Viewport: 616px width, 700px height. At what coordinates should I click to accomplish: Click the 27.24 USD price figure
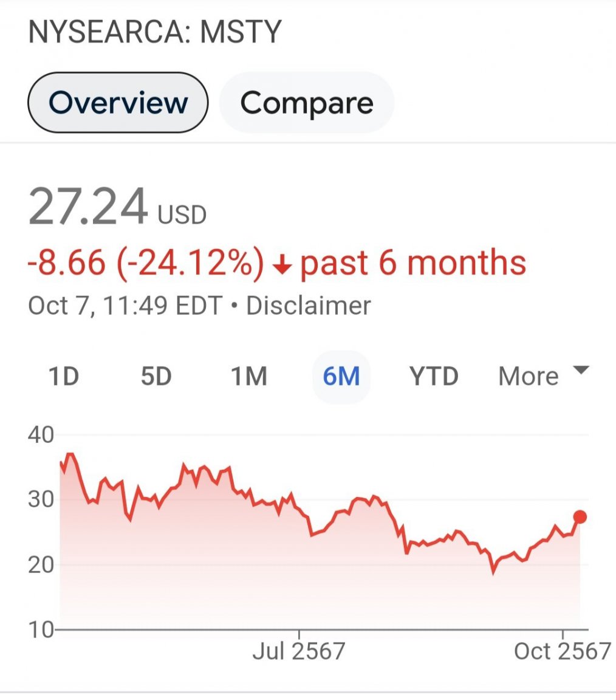click(117, 207)
